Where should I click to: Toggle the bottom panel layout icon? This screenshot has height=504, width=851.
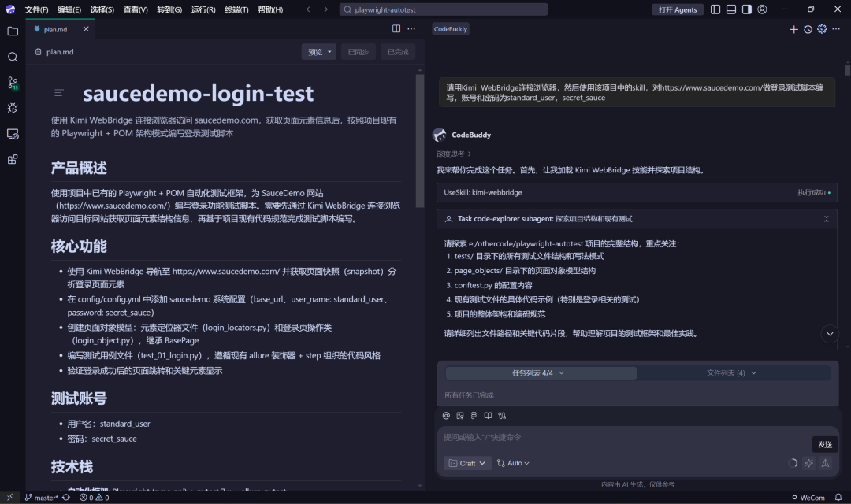pyautogui.click(x=731, y=9)
